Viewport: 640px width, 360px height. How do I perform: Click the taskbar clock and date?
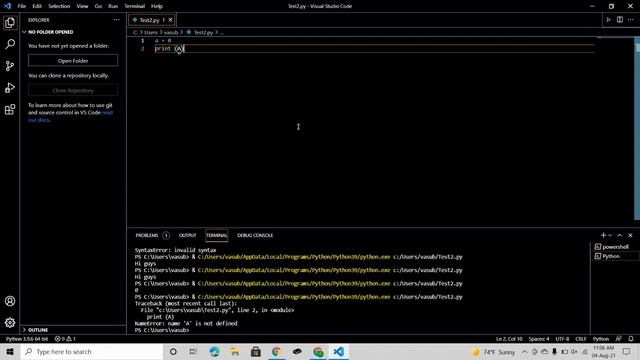(x=604, y=351)
